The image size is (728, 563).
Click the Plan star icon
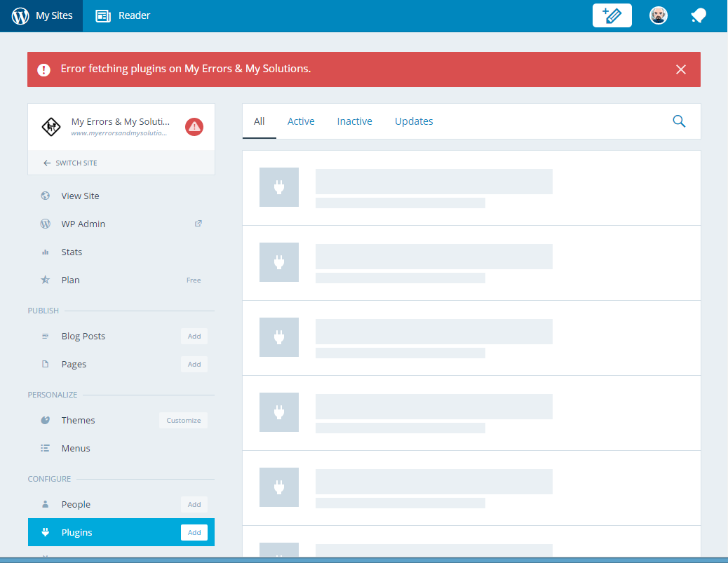point(45,280)
